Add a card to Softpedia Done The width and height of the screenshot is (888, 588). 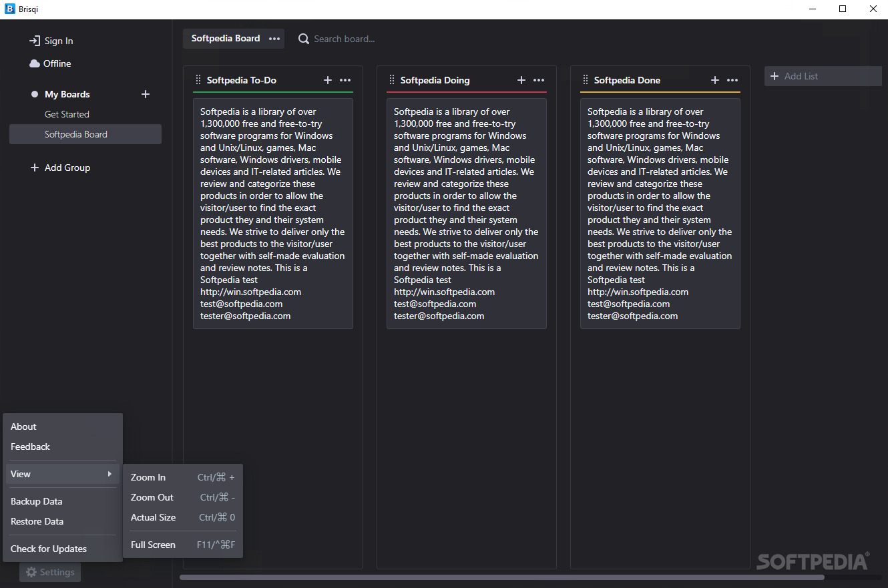click(x=715, y=80)
